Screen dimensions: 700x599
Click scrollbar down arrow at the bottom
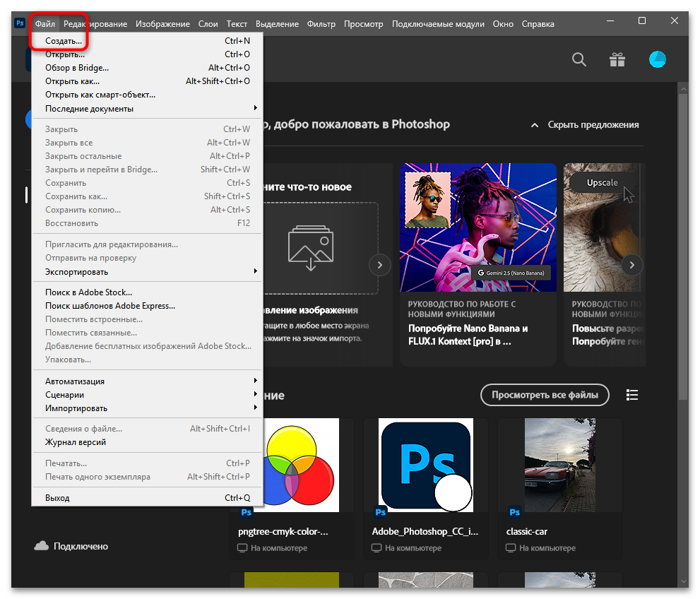pos(684,581)
